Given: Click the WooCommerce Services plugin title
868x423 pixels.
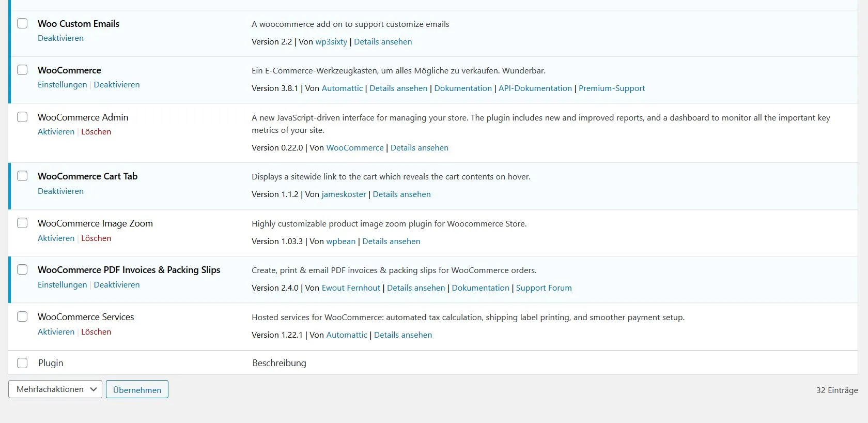Looking at the screenshot, I should [x=86, y=317].
